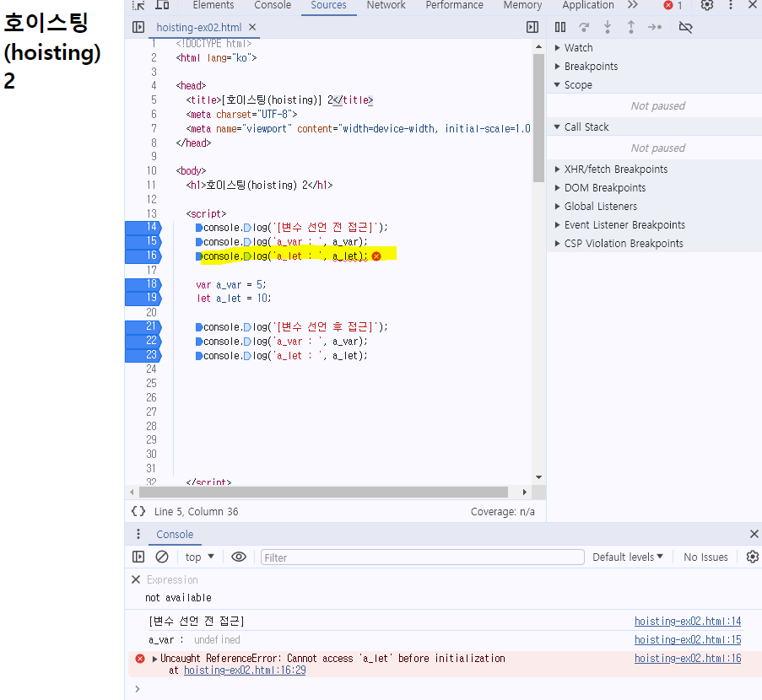Switch to the Application tab
Image resolution: width=762 pixels, height=700 pixels.
pyautogui.click(x=588, y=5)
